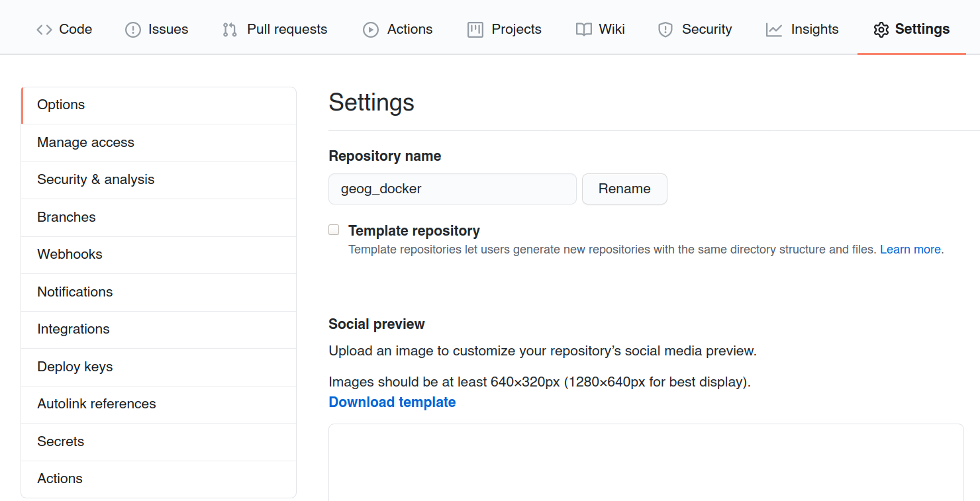Click the Download template link
This screenshot has width=980, height=501.
392,402
